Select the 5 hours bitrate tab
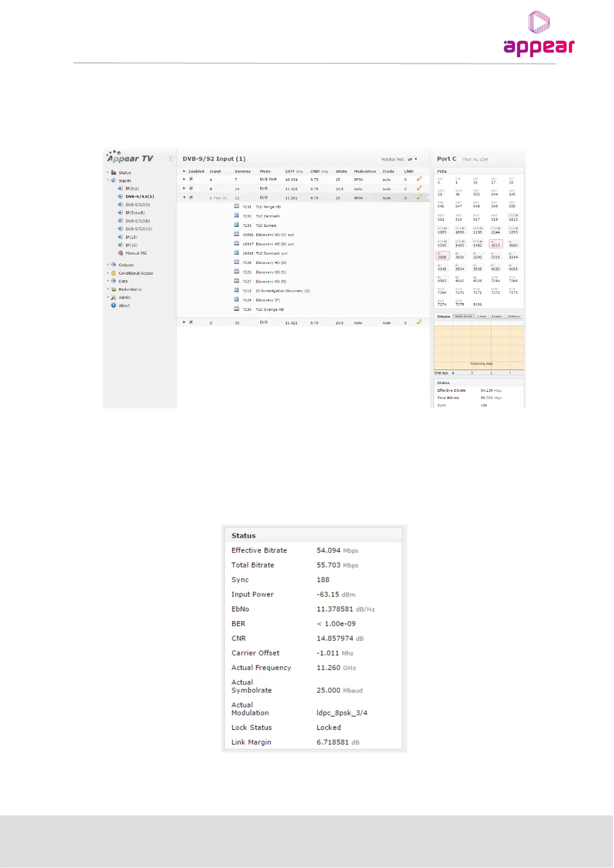The image size is (614, 868). 496,316
